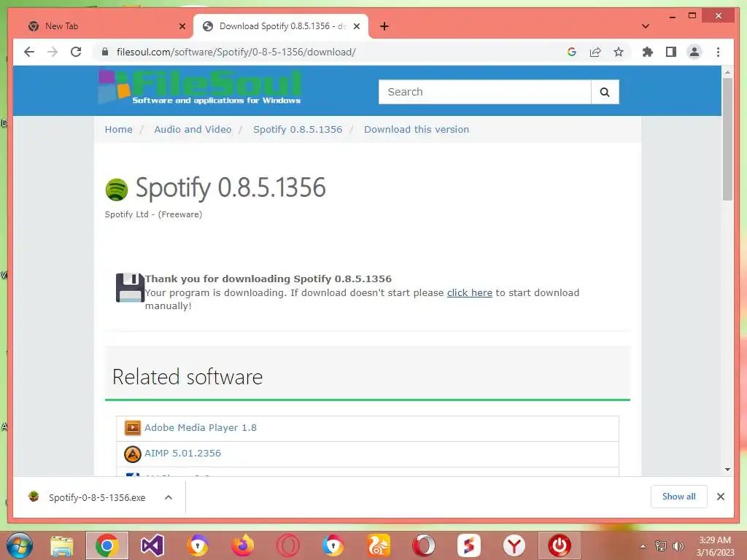747x560 pixels.
Task: Open the tab search dropdown
Action: click(x=646, y=26)
